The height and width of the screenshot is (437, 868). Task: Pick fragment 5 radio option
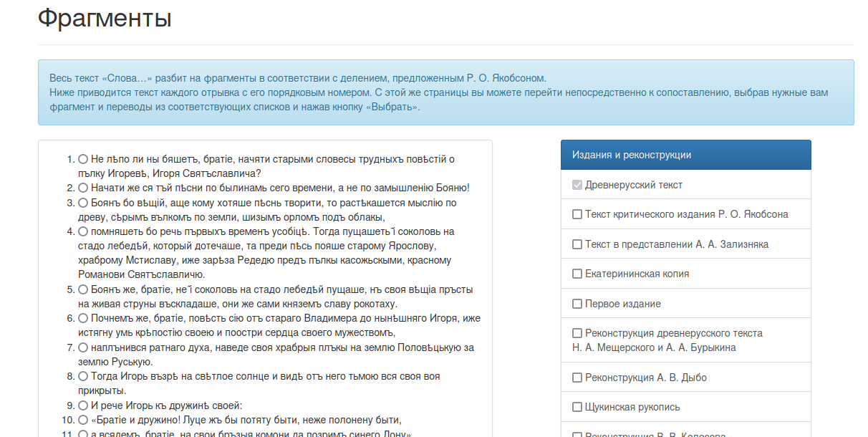pos(83,290)
